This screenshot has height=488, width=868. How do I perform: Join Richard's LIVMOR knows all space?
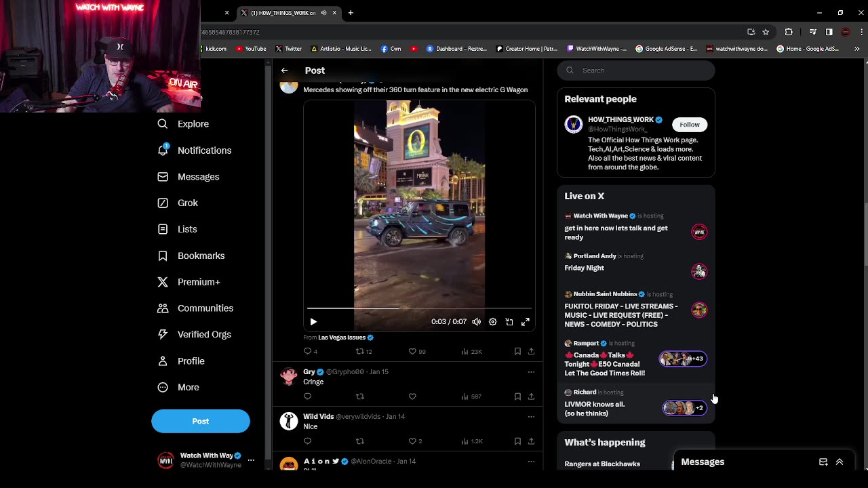click(x=636, y=403)
